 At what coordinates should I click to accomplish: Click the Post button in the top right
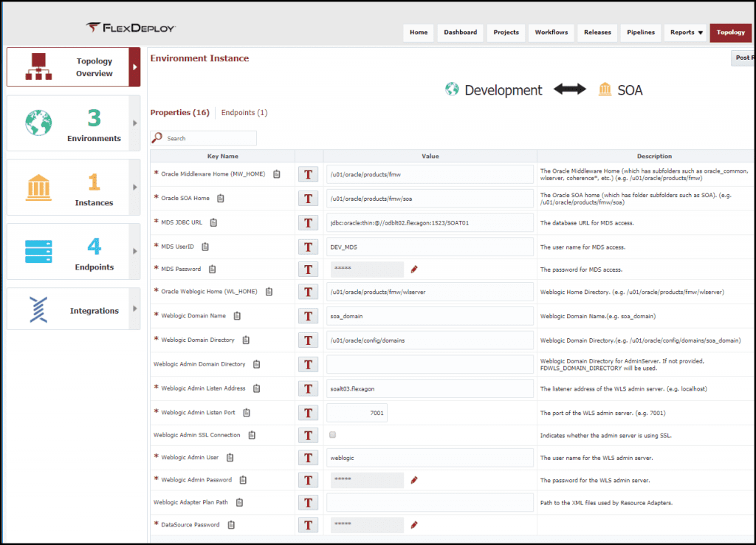pos(744,57)
